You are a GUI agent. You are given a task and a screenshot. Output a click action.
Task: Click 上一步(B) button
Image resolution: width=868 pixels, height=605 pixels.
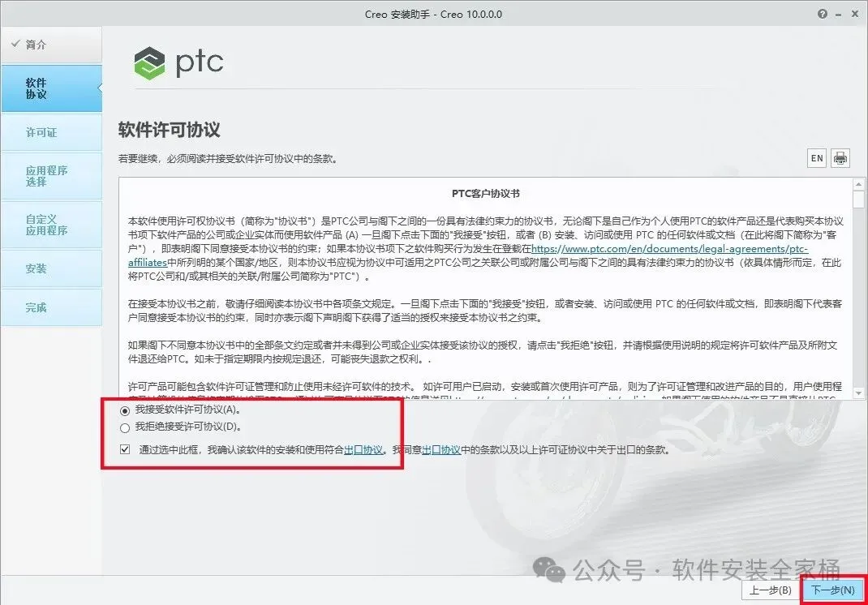pos(771,590)
